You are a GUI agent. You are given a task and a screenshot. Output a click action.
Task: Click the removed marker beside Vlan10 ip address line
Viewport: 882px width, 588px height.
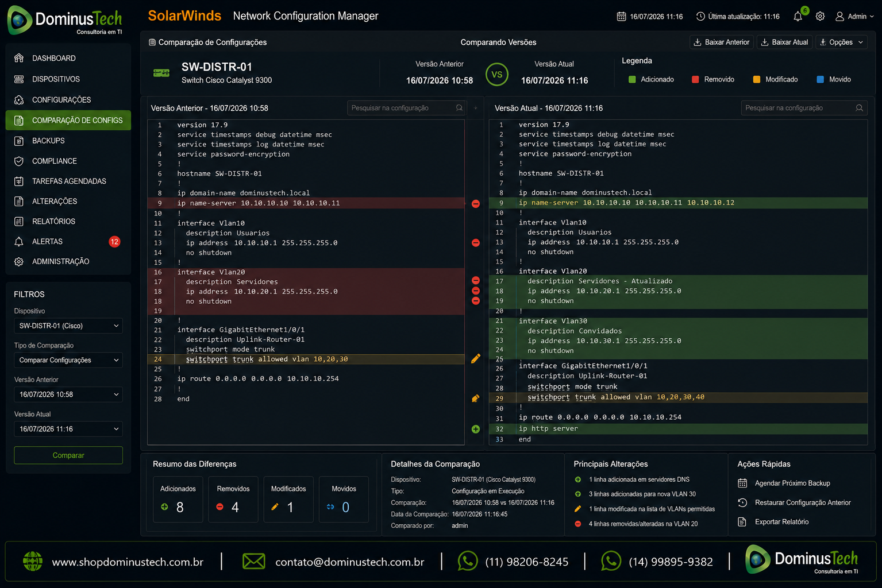coord(476,243)
